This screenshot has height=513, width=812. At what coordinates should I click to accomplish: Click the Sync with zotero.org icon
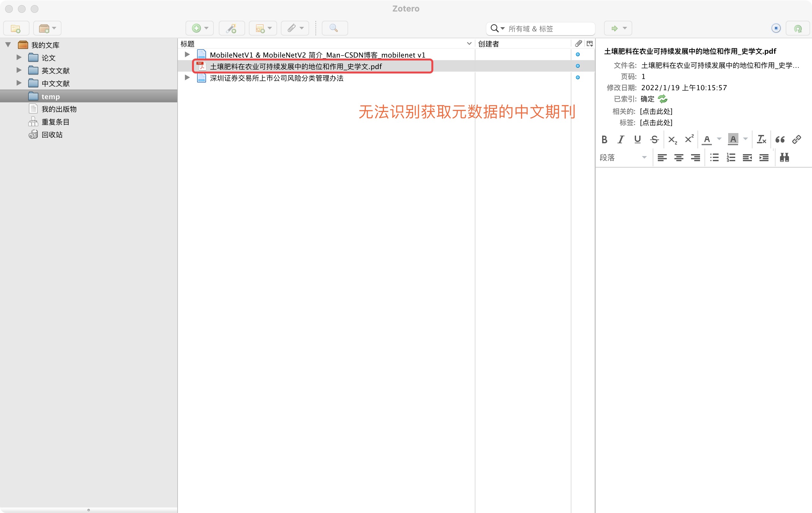point(798,28)
